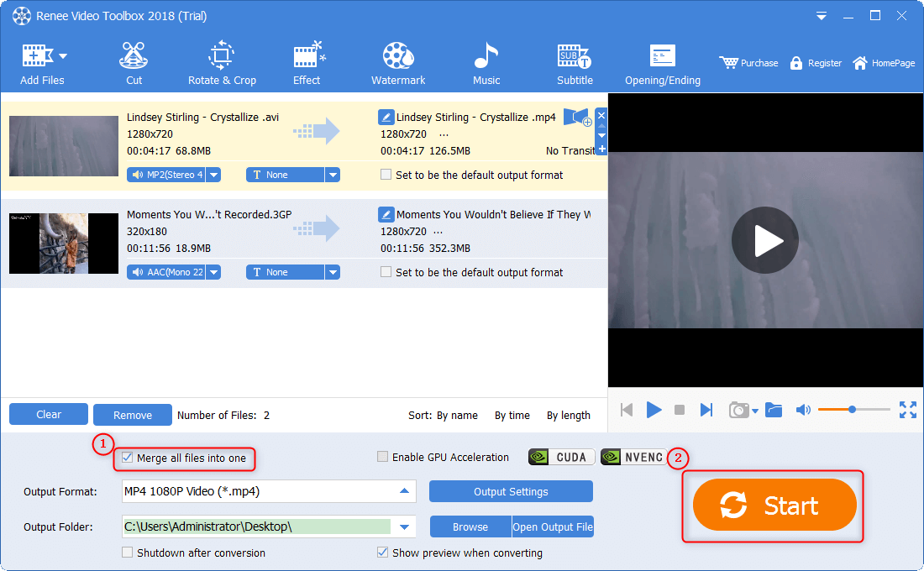Adjust the preview volume slider
924x571 pixels.
(853, 410)
